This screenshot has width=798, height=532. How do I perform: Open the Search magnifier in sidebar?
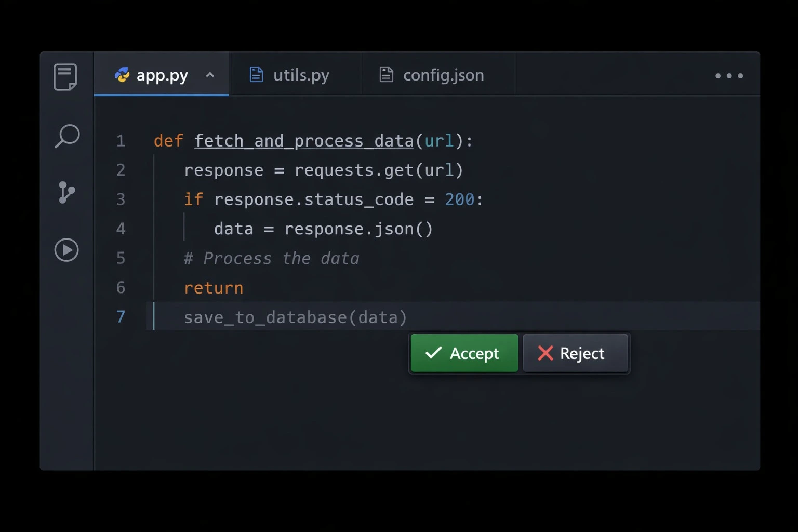point(67,136)
